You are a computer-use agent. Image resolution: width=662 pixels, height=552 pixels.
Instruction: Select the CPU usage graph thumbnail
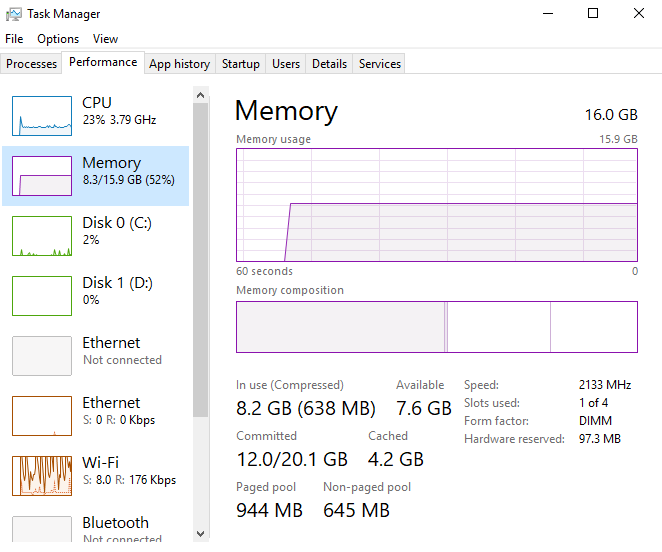(x=42, y=116)
